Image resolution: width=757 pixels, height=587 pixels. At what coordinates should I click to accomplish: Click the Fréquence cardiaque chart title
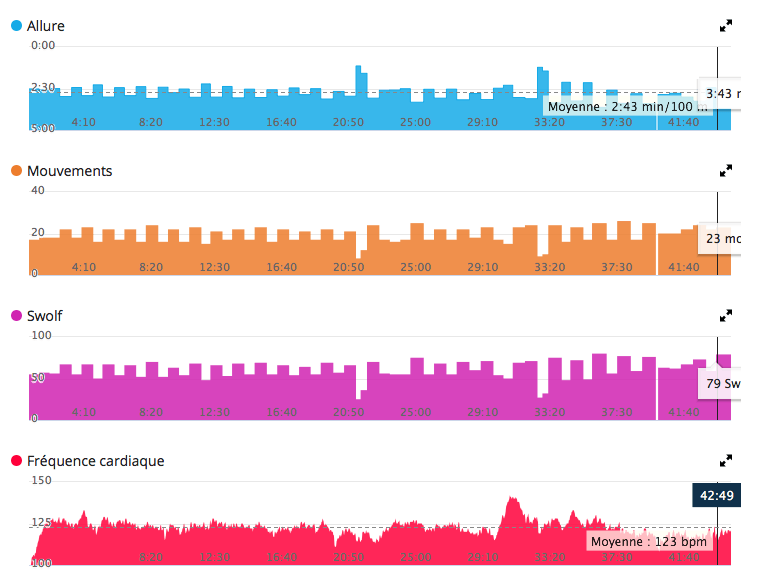95,461
